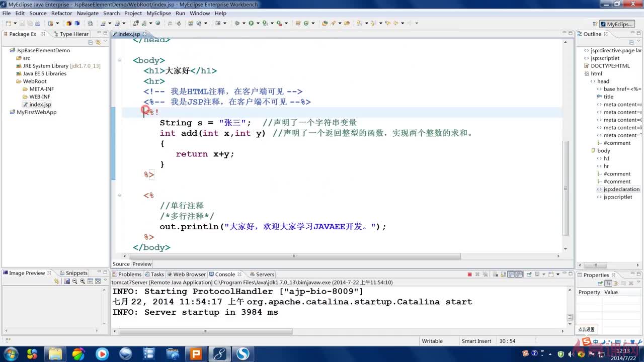
Task: Click the editor vertical scrollbar
Action: (x=566, y=189)
